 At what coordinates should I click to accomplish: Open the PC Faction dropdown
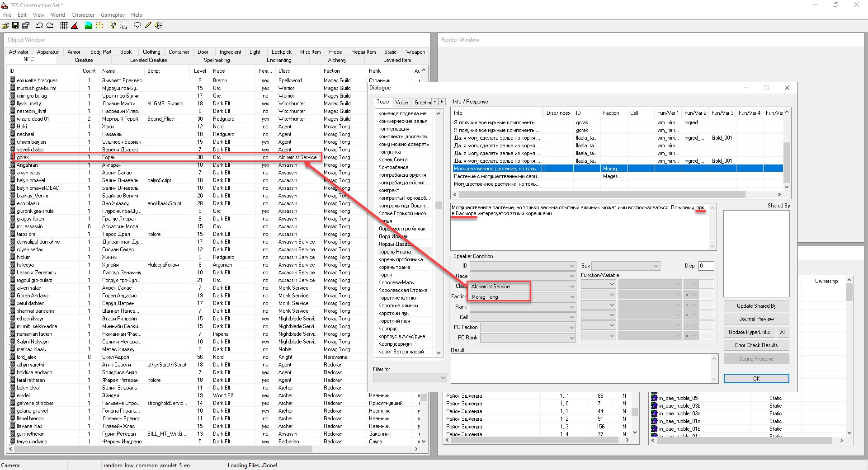pyautogui.click(x=528, y=327)
